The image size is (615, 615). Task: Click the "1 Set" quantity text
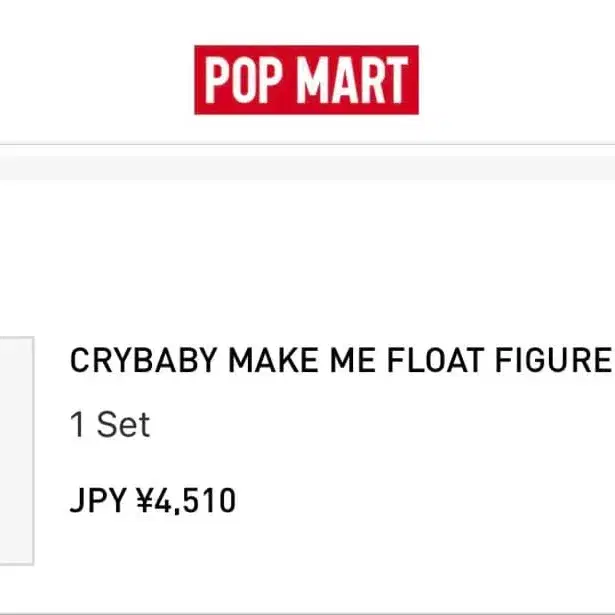110,425
